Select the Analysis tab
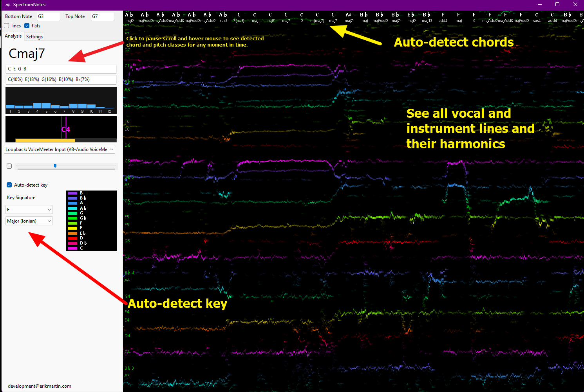The height and width of the screenshot is (392, 584). [x=13, y=36]
